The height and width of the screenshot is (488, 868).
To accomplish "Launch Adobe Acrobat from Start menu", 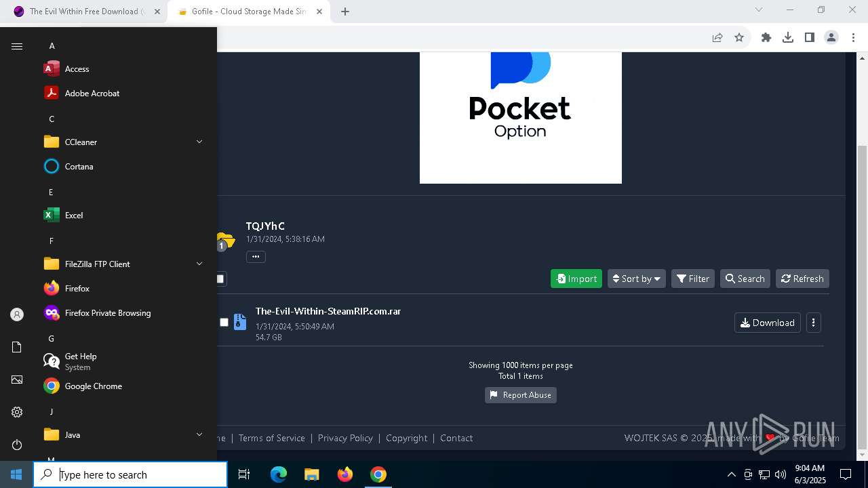I will pyautogui.click(x=122, y=94).
